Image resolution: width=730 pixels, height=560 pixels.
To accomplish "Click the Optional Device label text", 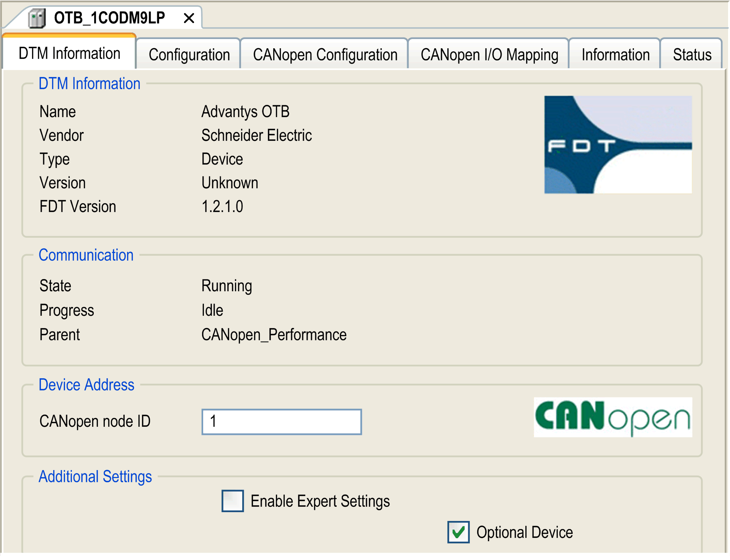I will pos(525,532).
